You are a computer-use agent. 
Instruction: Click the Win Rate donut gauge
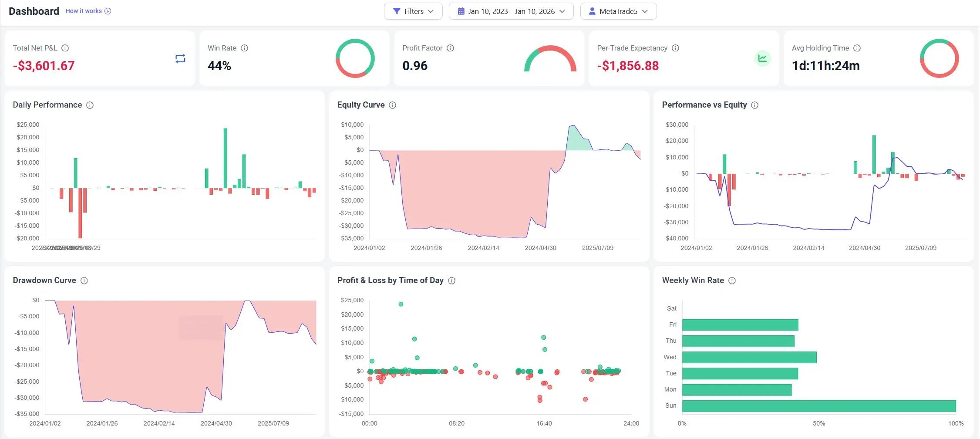coord(355,58)
